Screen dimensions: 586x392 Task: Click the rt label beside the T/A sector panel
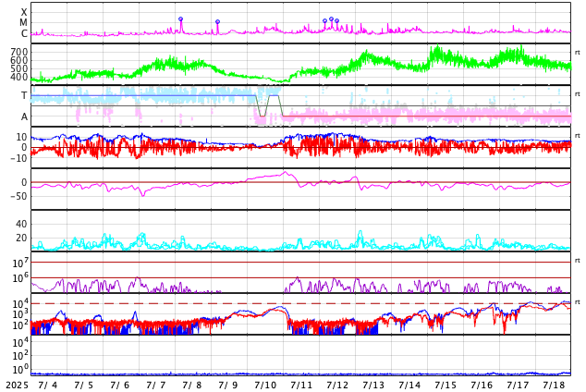point(578,94)
